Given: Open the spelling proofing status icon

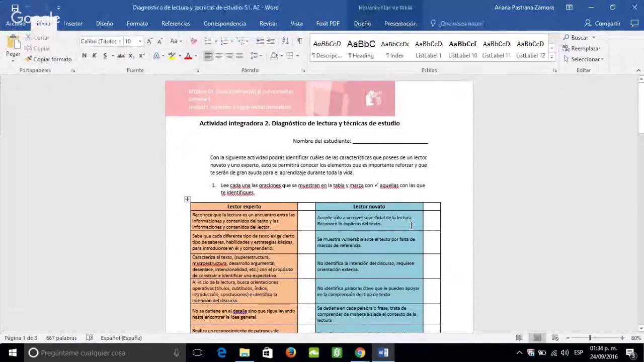Looking at the screenshot, I should [x=90, y=338].
